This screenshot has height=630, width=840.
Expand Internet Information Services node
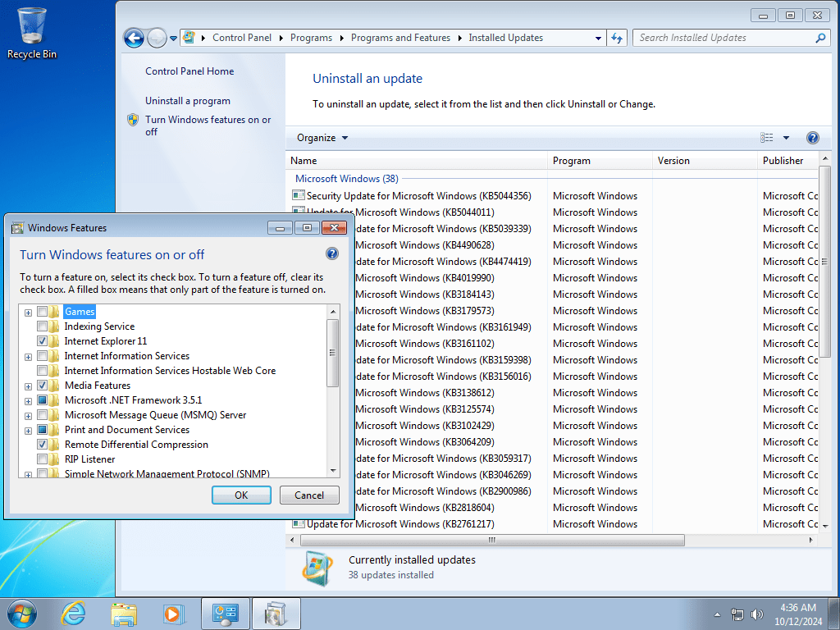tap(28, 357)
